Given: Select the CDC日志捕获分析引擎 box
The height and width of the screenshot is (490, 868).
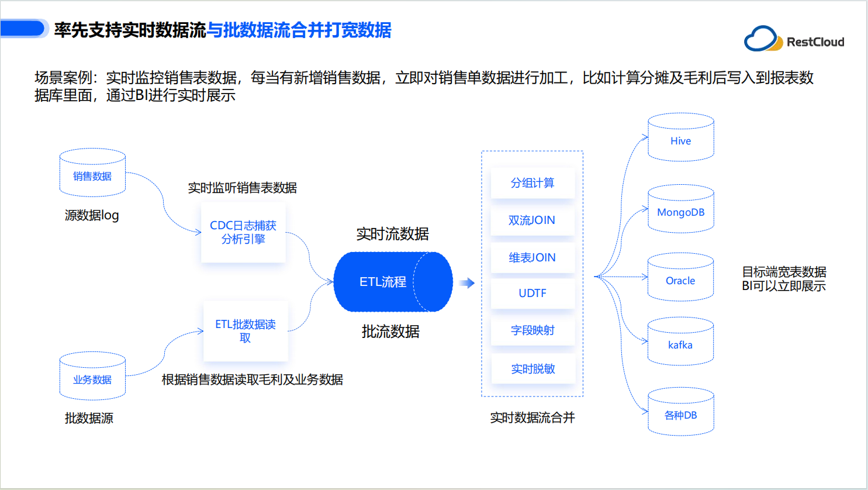Looking at the screenshot, I should coord(243,232).
